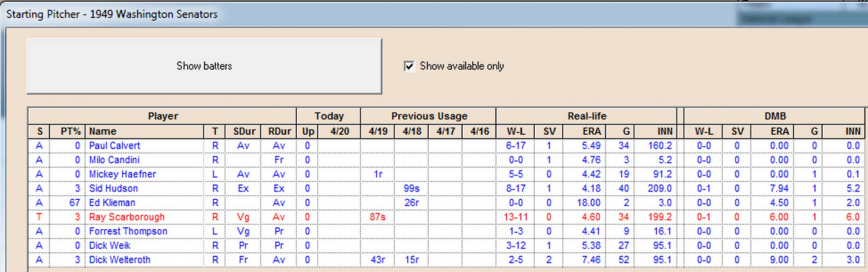Screen dimensions: 868x272
Task: Click the Real-life group header
Action: tap(587, 116)
